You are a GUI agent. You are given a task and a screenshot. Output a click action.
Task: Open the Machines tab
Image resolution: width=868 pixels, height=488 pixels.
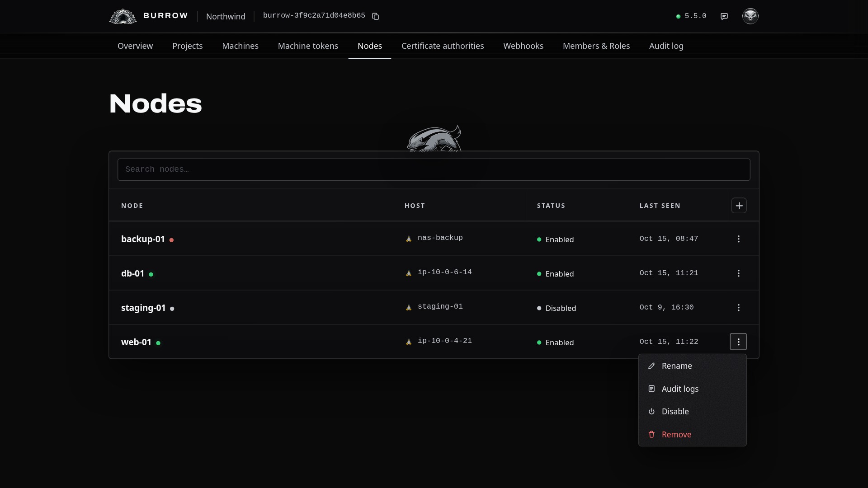click(241, 46)
